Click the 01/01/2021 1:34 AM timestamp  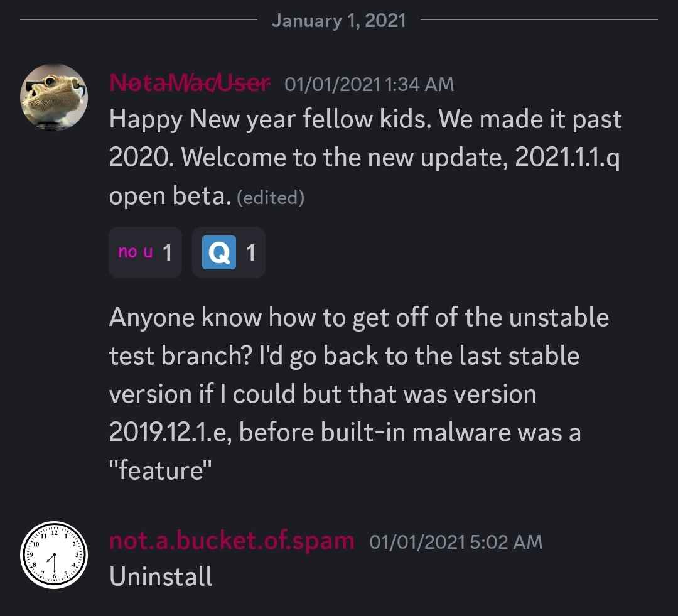coord(369,84)
